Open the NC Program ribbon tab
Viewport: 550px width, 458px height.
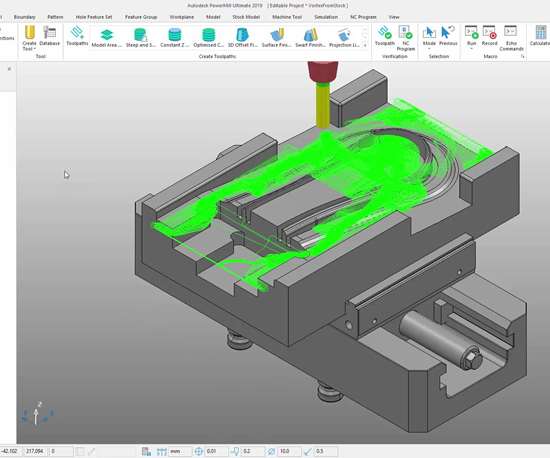coord(363,17)
